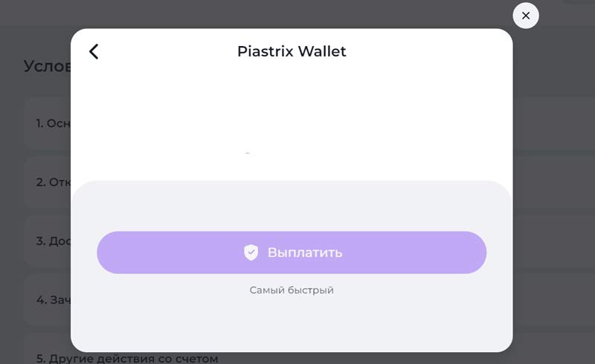
Task: Click the back arrow in Piastrix Wallet dialog
Action: click(94, 51)
